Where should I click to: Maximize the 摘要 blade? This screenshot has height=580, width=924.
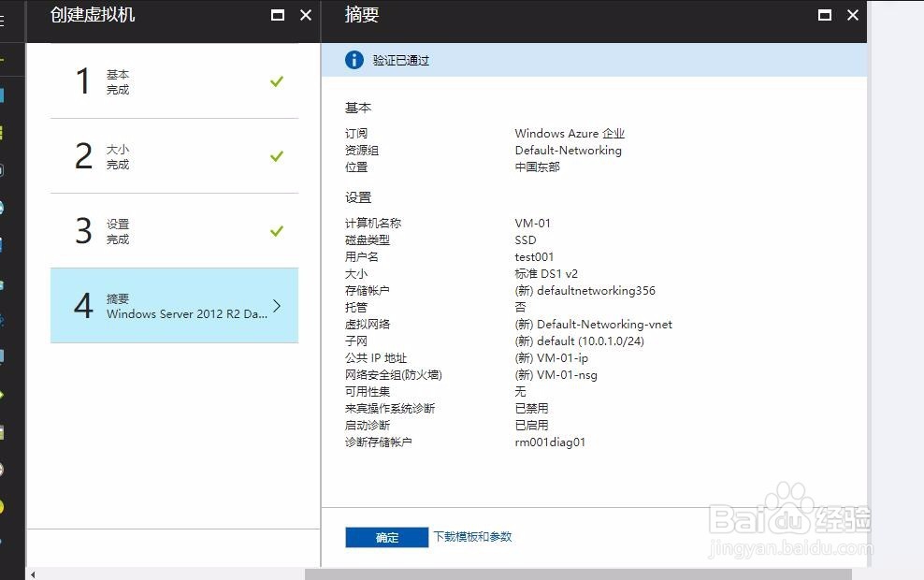(825, 15)
